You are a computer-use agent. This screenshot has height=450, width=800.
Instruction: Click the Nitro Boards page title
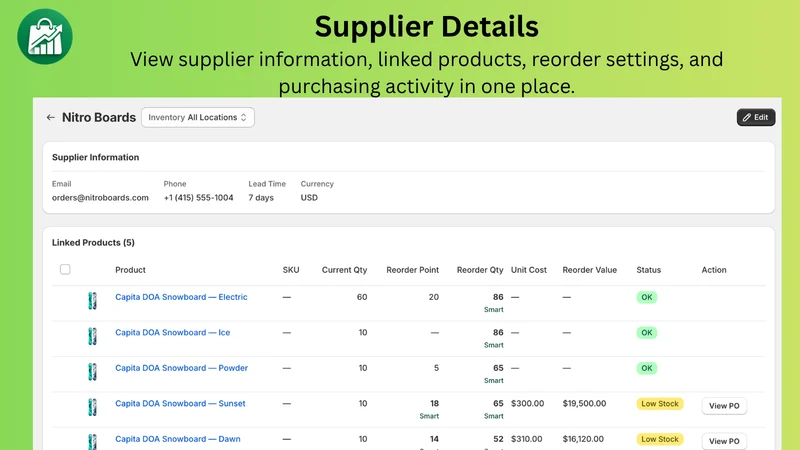(x=99, y=117)
